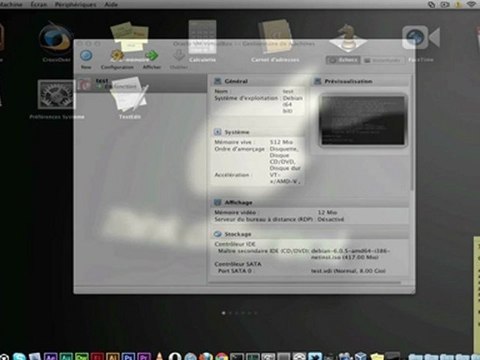Open the Configuration gear toolbar icon
Viewport: 480px width, 360px height.
coord(117,55)
